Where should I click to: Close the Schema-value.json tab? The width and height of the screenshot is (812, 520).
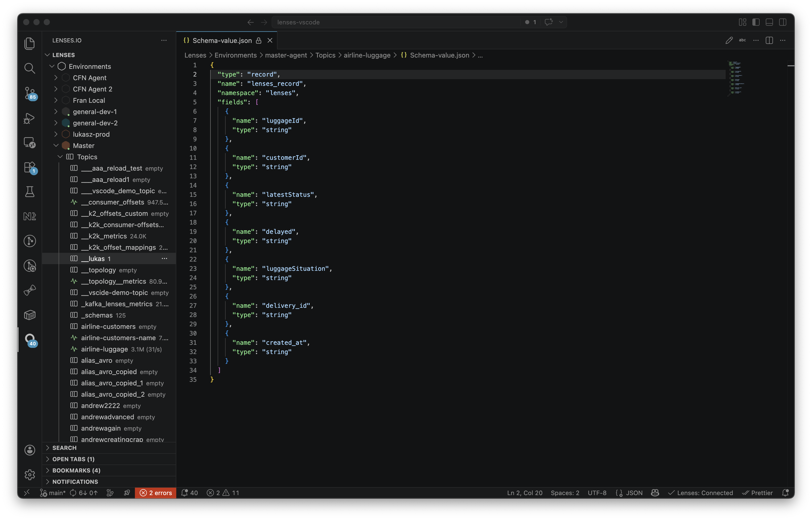click(x=270, y=41)
